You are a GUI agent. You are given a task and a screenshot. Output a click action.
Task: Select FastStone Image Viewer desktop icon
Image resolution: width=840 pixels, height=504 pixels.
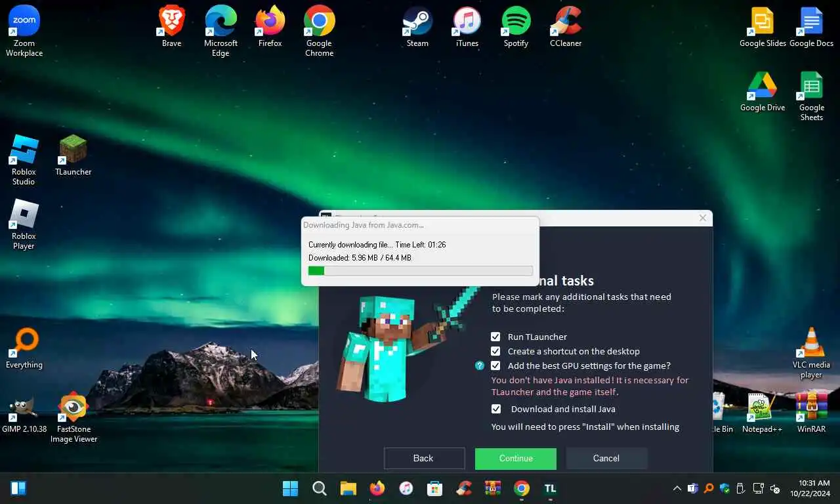pyautogui.click(x=73, y=417)
